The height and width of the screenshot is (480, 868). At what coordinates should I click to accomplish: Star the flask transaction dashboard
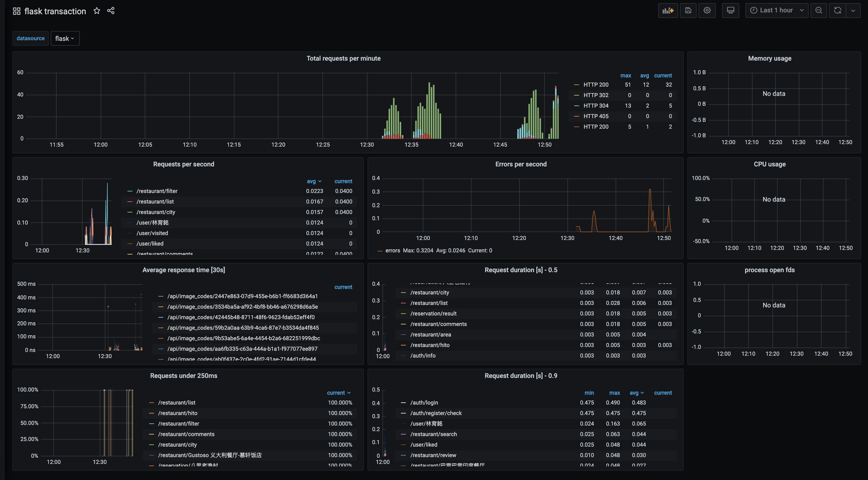coord(97,11)
